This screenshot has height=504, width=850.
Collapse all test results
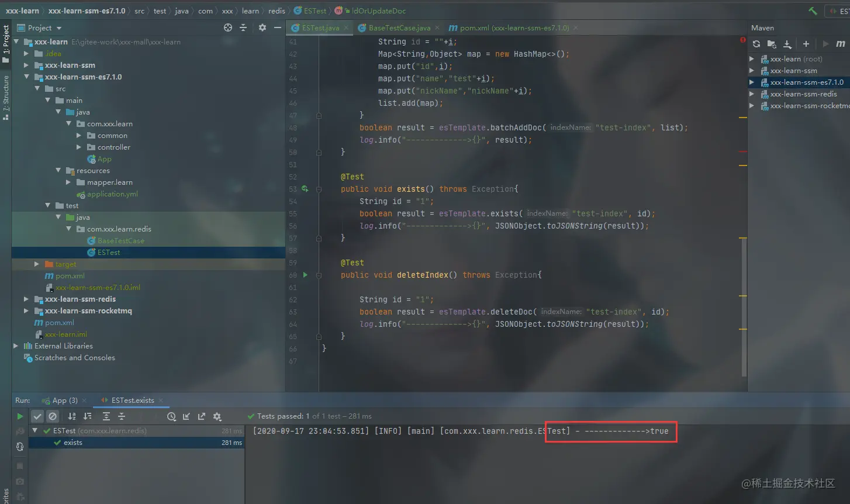(122, 416)
